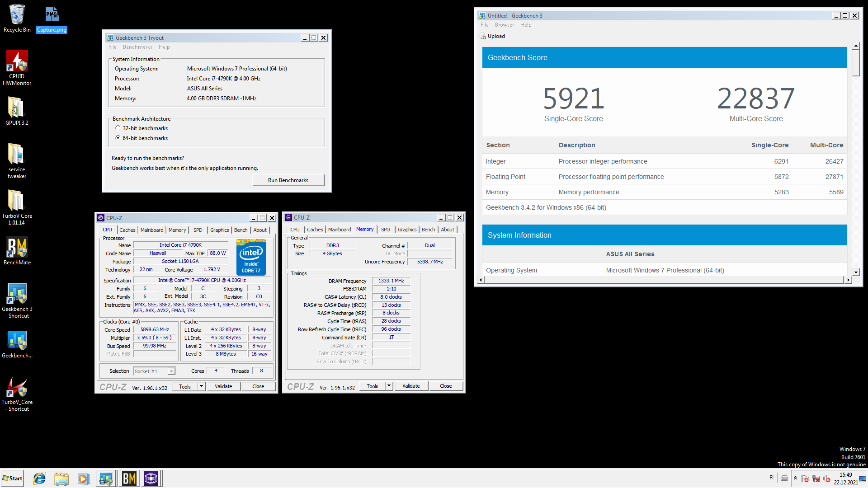Switch to Geekbench taskbar item
Viewport: 868px width, 488px height.
[x=106, y=479]
